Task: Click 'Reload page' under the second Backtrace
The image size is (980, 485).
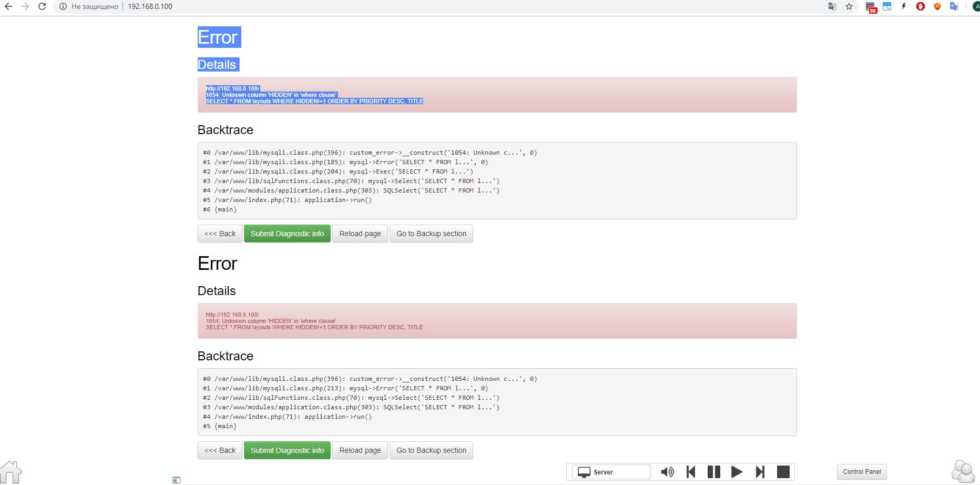Action: (360, 450)
